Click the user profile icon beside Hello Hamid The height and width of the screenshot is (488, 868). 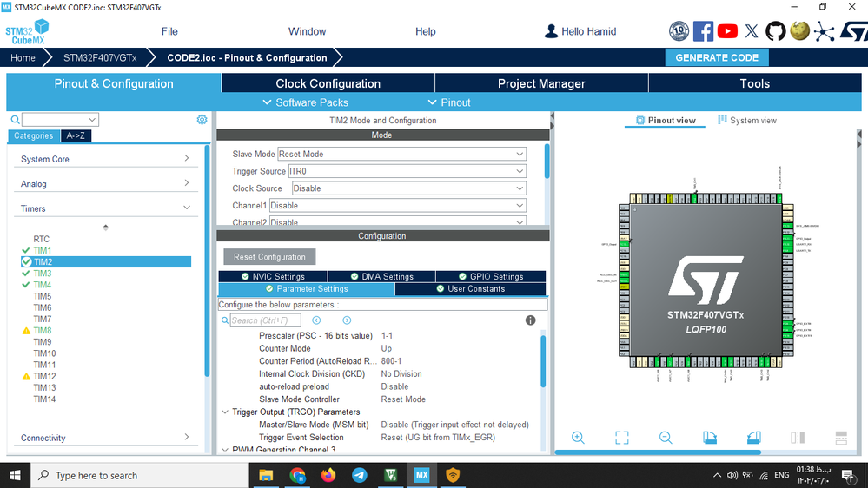(551, 31)
